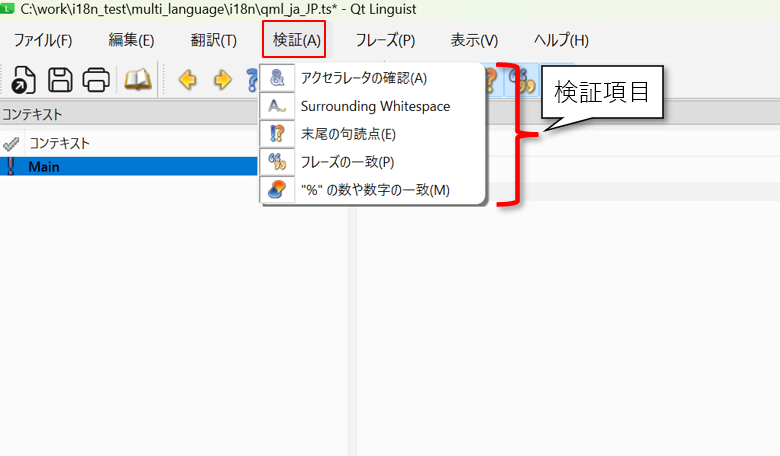Open the 編集(E) menu

131,40
